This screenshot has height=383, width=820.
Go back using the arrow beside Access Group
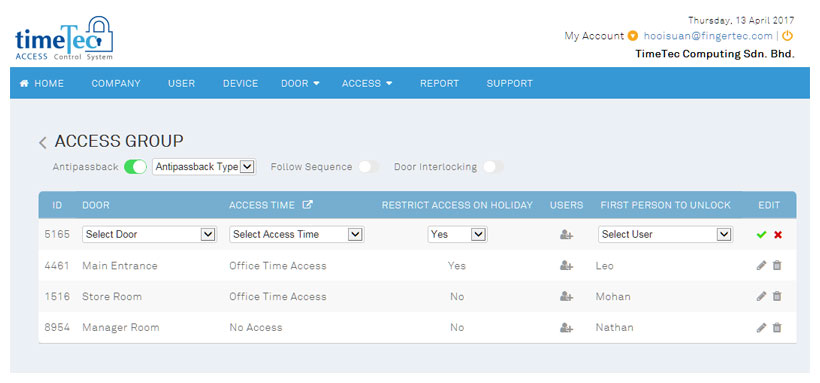[43, 142]
